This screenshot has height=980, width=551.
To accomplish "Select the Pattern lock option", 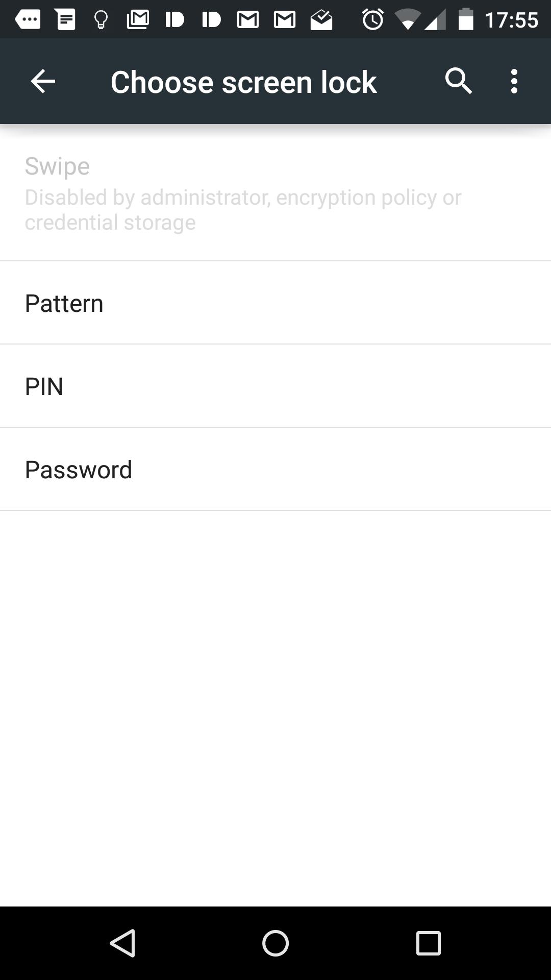I will [275, 303].
